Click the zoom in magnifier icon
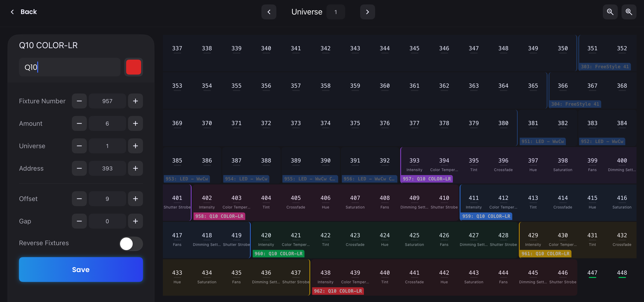The image size is (644, 302). tap(629, 12)
